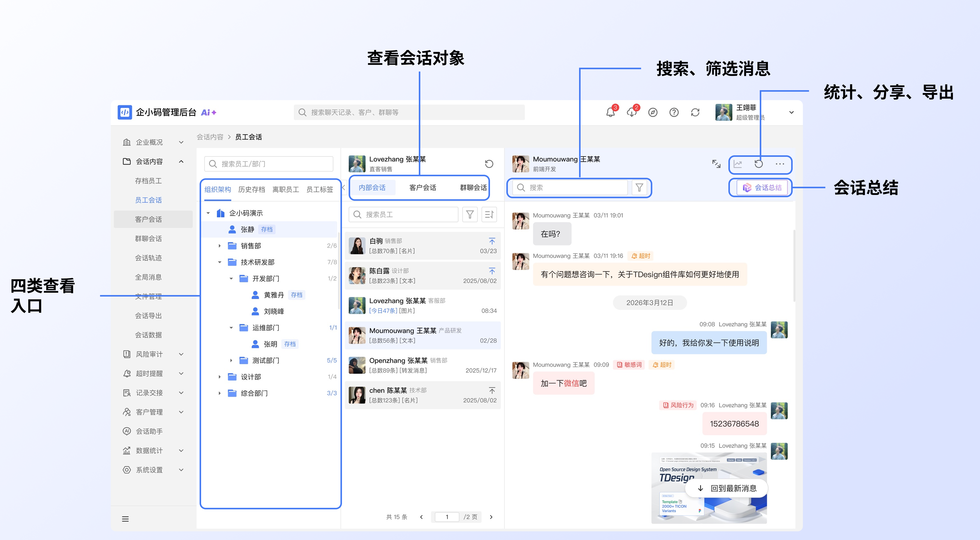
Task: Click the 会话总结 button
Action: pyautogui.click(x=762, y=187)
